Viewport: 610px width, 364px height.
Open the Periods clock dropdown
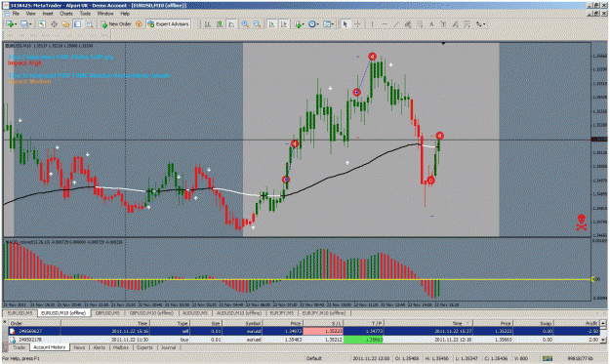313,24
